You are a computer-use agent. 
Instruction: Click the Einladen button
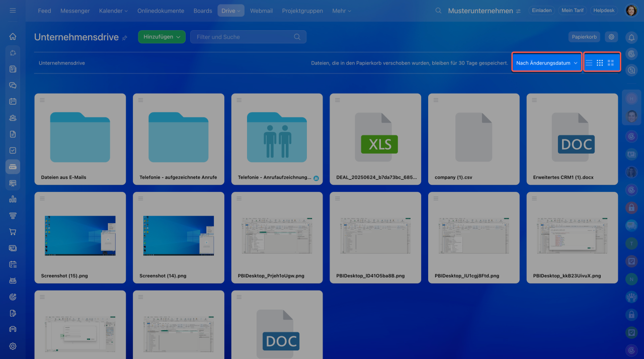pyautogui.click(x=542, y=11)
